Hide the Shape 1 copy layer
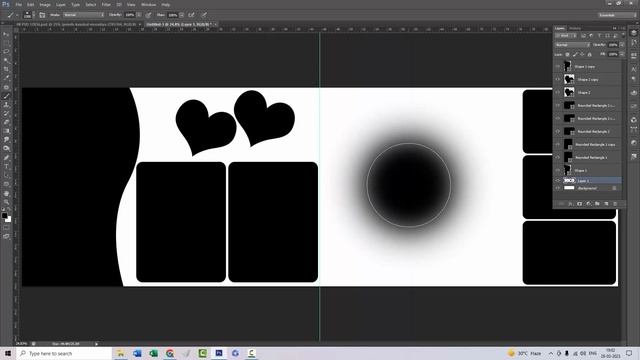The image size is (640, 360). [558, 66]
